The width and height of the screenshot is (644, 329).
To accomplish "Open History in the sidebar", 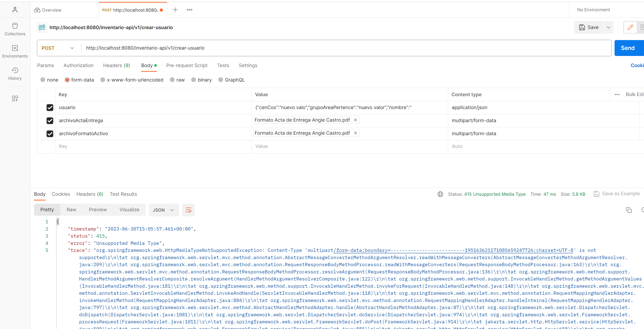I will (x=15, y=74).
